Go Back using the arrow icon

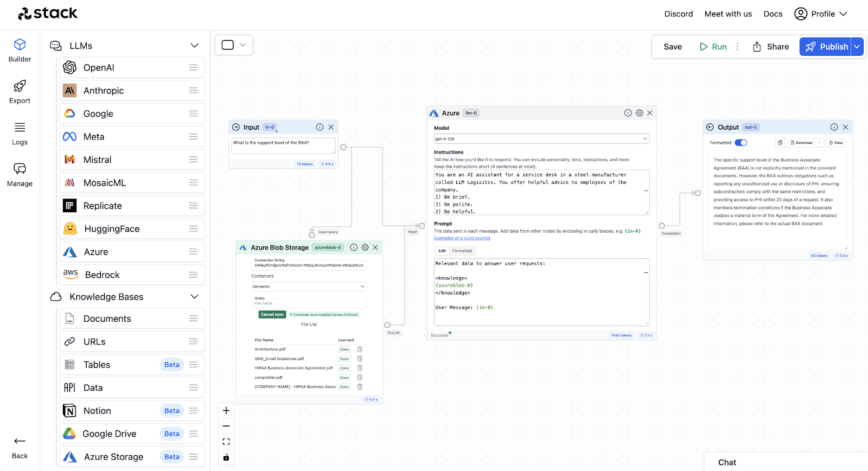coord(20,441)
